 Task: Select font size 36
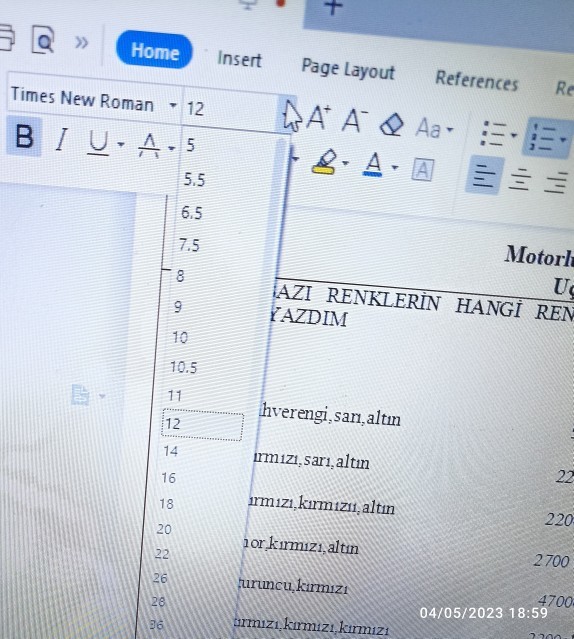click(156, 624)
